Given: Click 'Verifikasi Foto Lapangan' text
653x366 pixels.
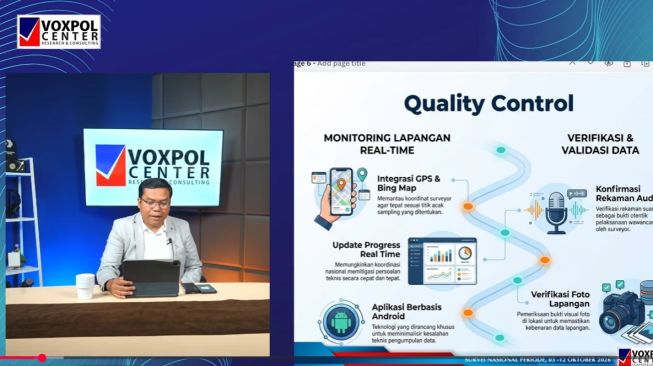Looking at the screenshot, I should 560,299.
